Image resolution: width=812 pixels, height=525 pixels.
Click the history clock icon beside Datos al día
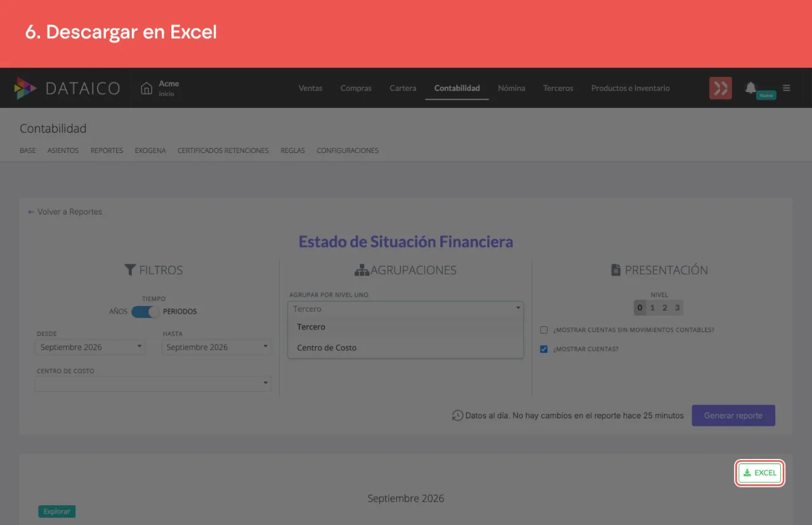[x=457, y=416]
